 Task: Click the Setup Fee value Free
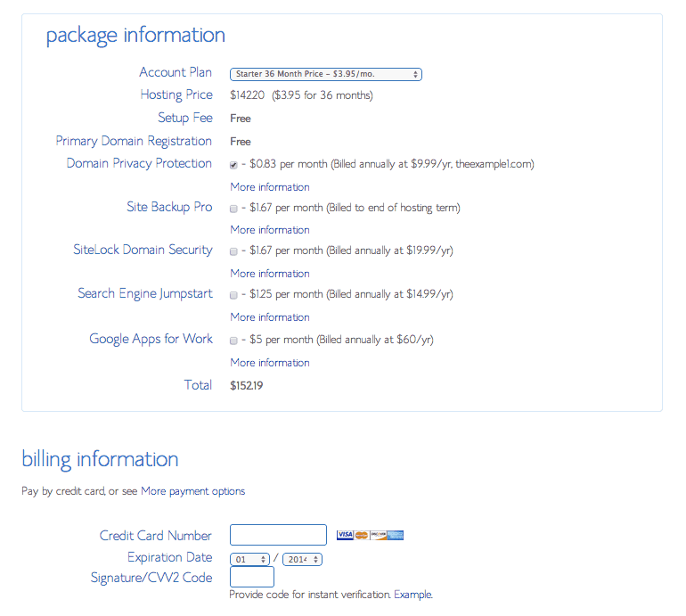click(x=241, y=119)
